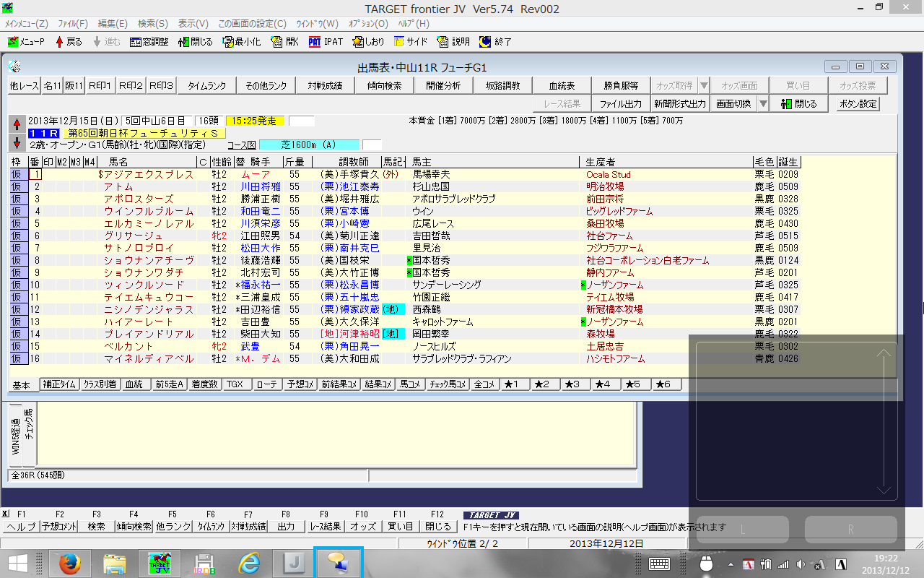This screenshot has height=578, width=924.
Task: Toggle the 名11 race button
Action: tap(52, 85)
